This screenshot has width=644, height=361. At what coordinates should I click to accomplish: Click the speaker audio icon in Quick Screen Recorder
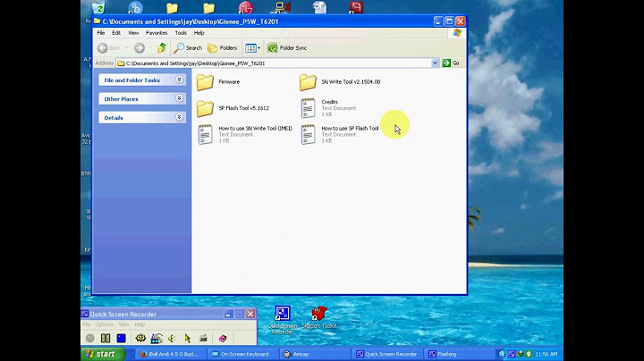[172, 339]
